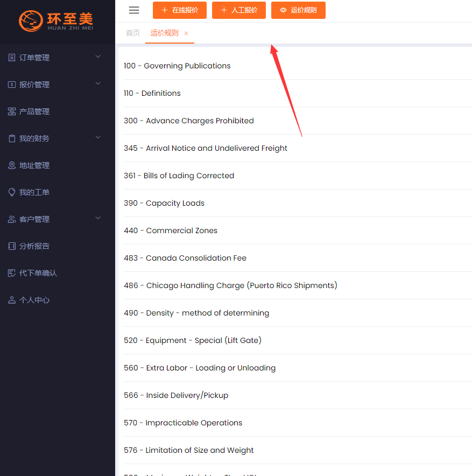Click the hamburger menu collapse icon
The height and width of the screenshot is (476, 472).
point(134,10)
